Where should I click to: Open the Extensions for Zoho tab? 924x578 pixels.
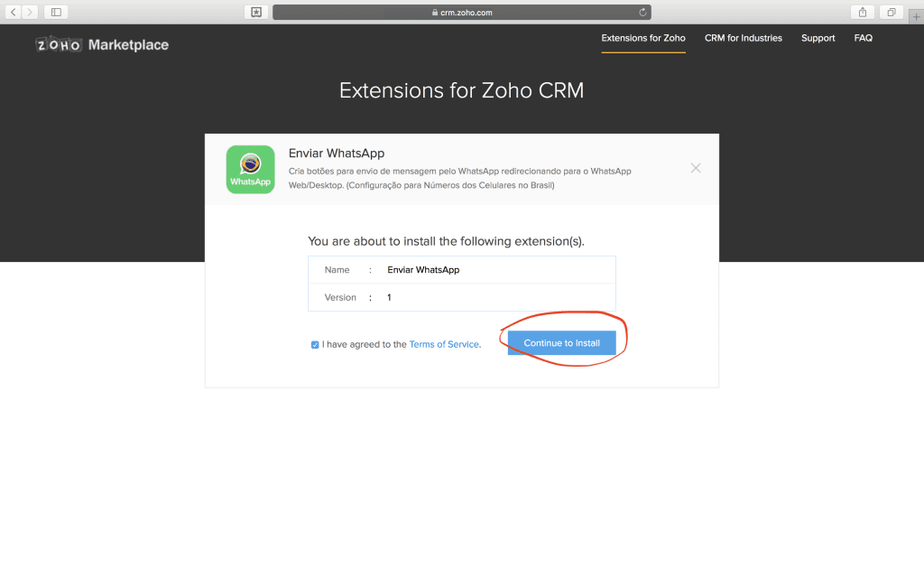(643, 38)
